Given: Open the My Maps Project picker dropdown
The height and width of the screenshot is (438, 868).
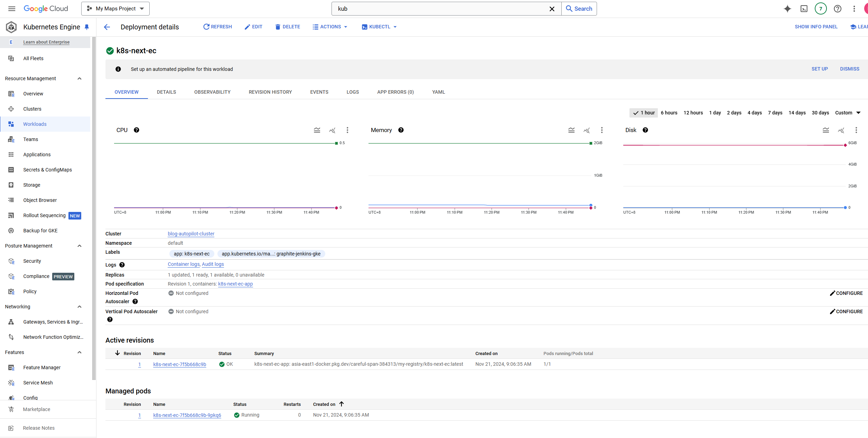Looking at the screenshot, I should point(115,8).
